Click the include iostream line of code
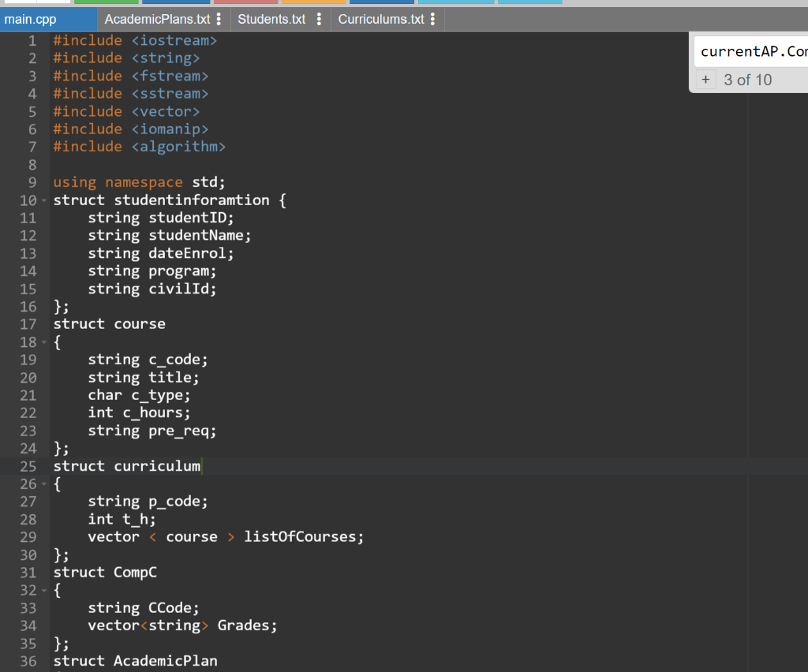808x672 pixels. (x=134, y=39)
